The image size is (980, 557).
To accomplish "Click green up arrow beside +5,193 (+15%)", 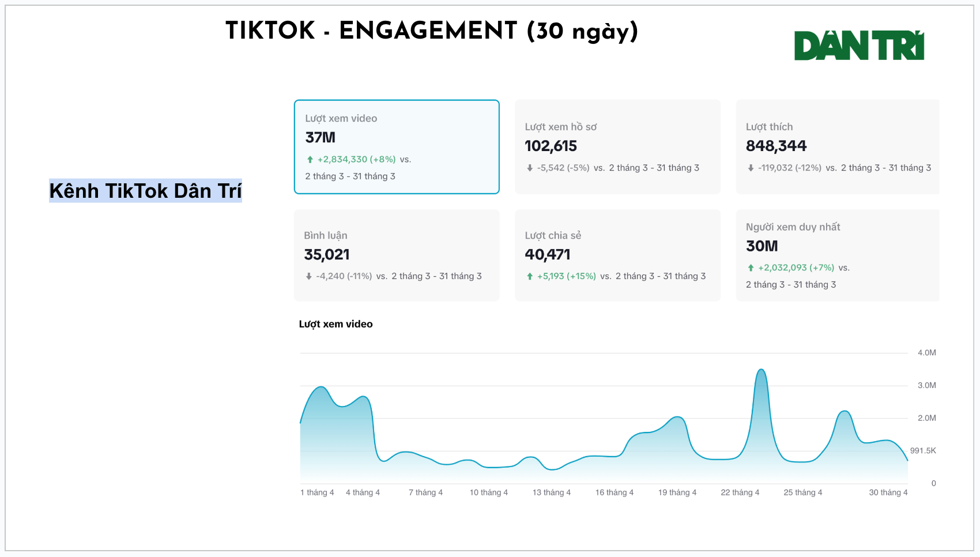I will [530, 277].
